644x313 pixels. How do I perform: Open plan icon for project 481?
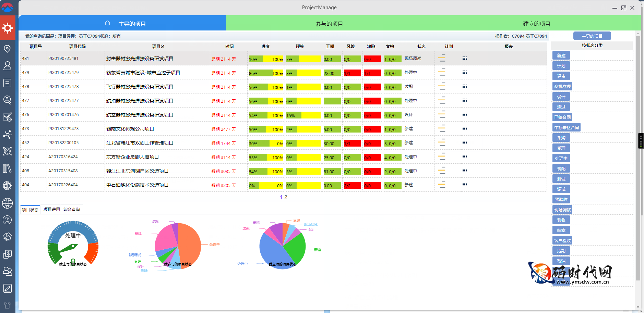point(442,59)
